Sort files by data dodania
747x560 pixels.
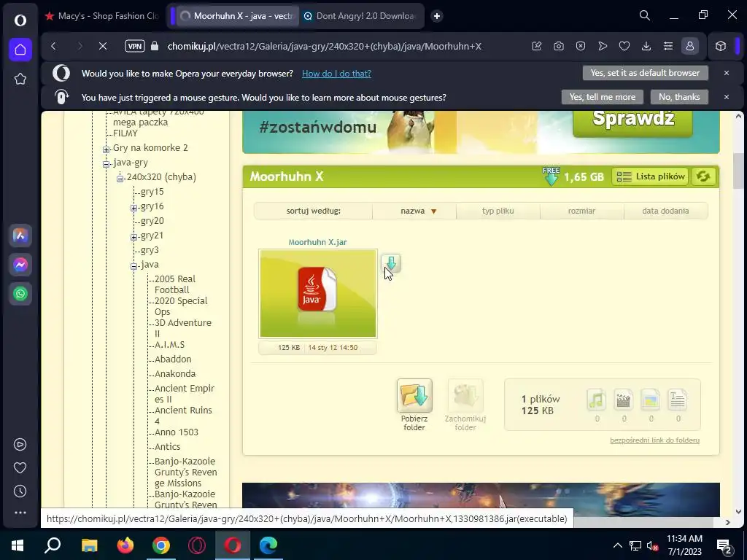665,211
